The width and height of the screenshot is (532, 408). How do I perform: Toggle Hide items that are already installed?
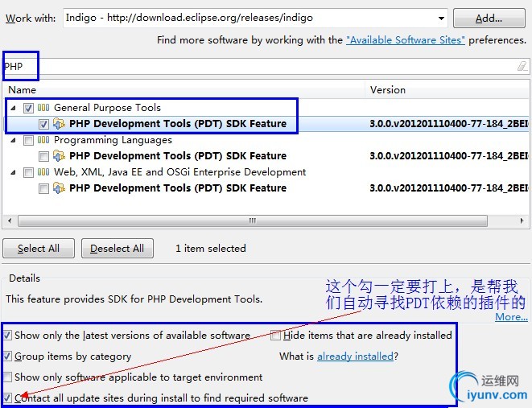point(275,336)
